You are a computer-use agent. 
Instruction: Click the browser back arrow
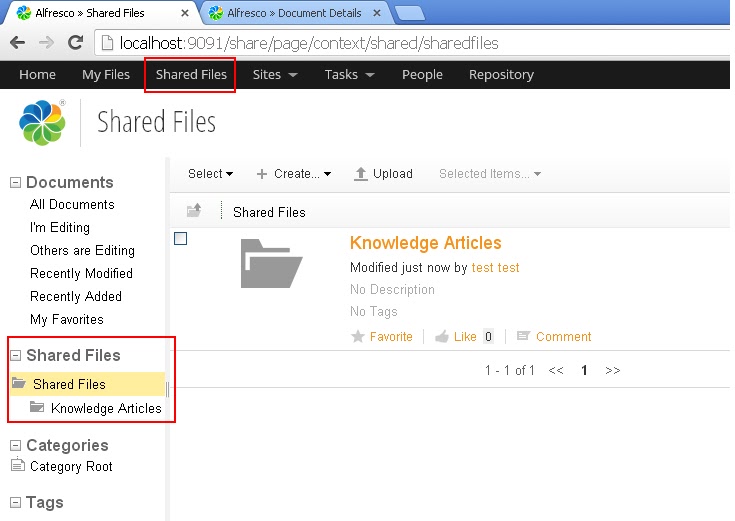(17, 43)
